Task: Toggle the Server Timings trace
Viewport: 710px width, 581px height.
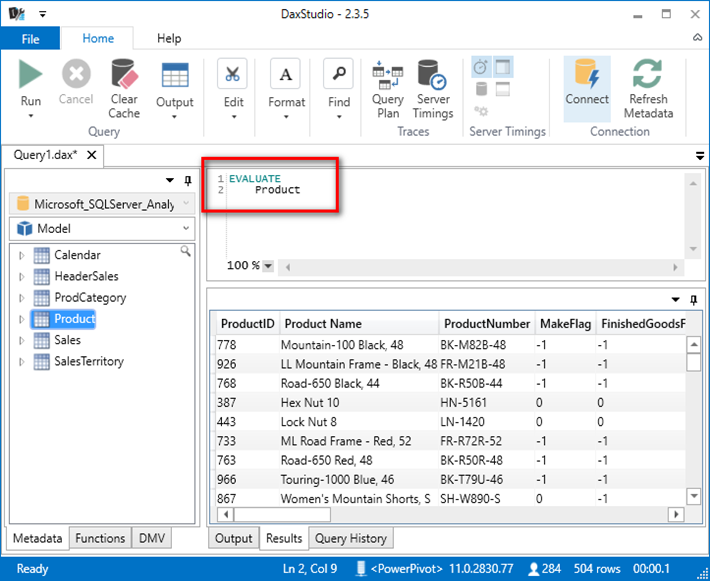Action: (433, 89)
